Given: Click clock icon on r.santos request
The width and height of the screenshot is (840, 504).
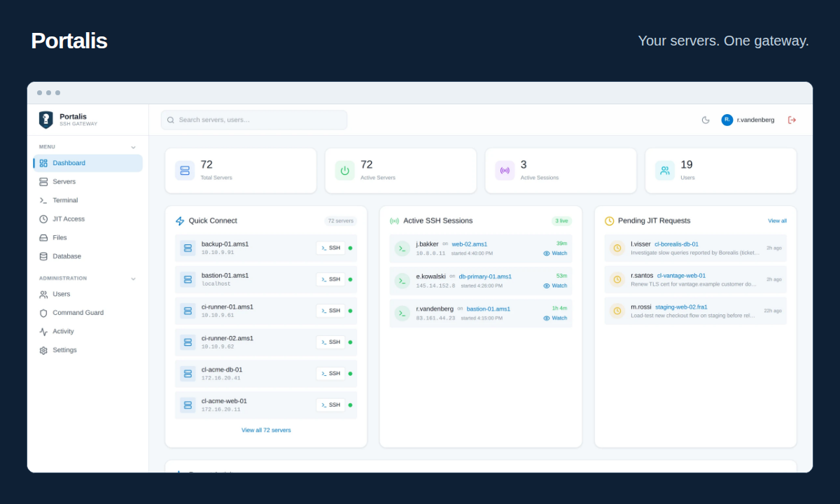Looking at the screenshot, I should tap(617, 279).
